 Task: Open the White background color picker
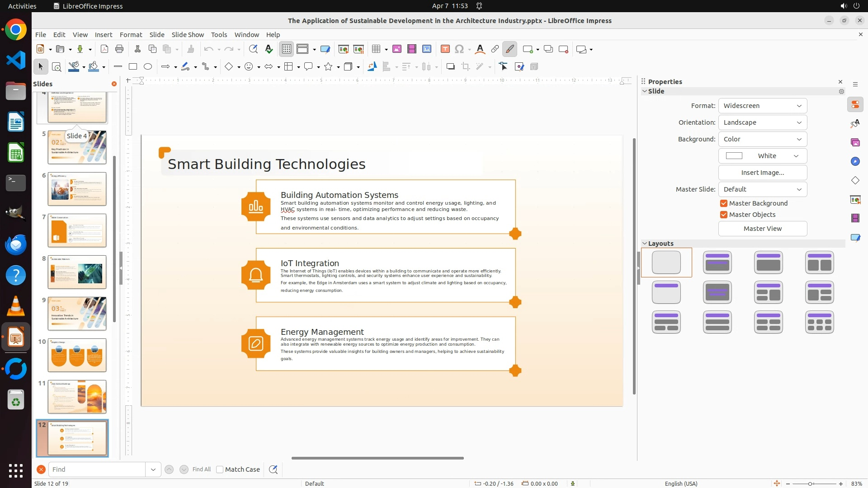point(762,156)
